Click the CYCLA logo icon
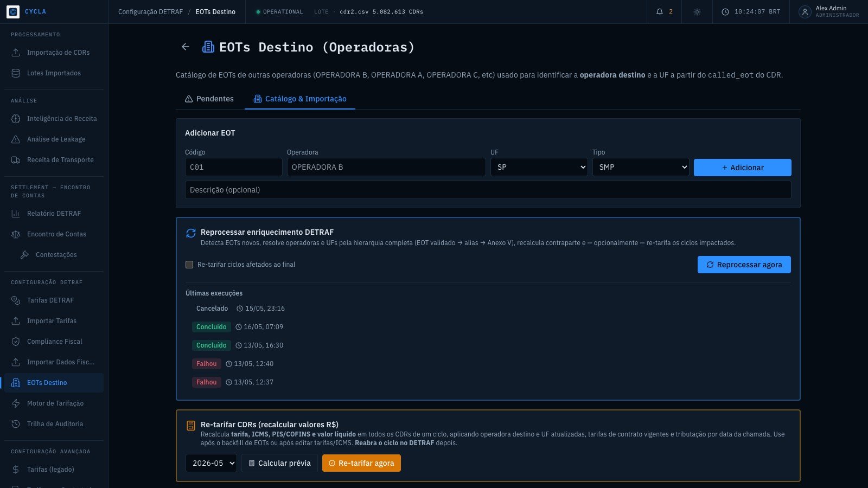 [13, 11]
